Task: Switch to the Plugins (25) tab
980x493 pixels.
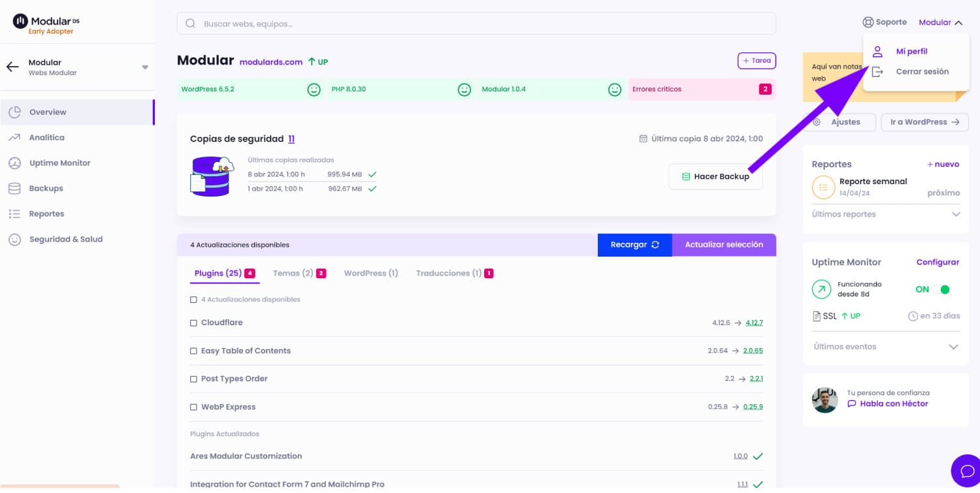Action: pos(225,274)
